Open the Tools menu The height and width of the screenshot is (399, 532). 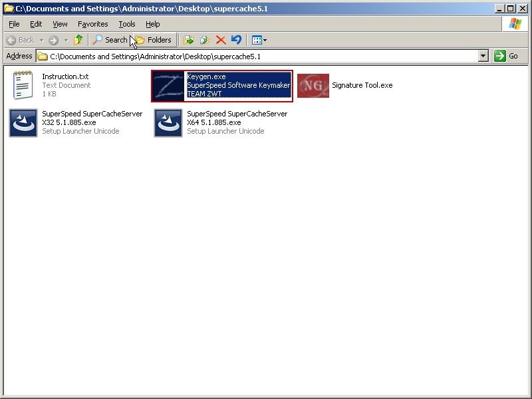pyautogui.click(x=127, y=24)
